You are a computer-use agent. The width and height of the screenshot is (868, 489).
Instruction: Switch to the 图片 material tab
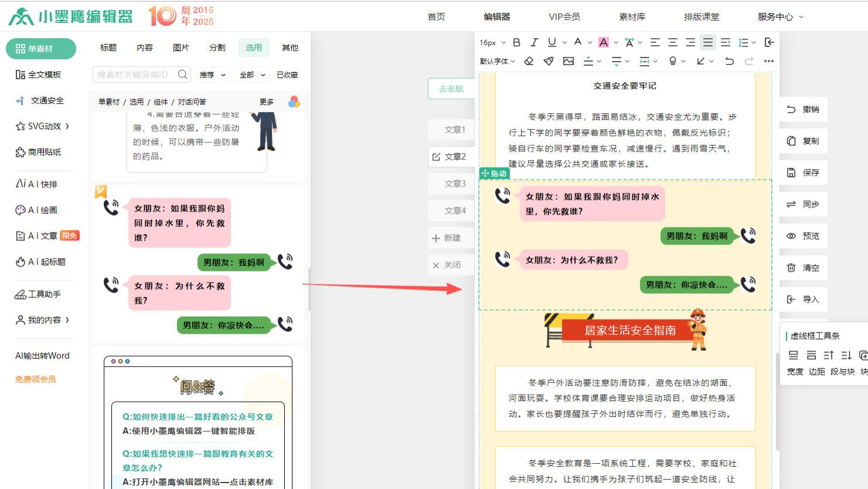click(x=181, y=47)
